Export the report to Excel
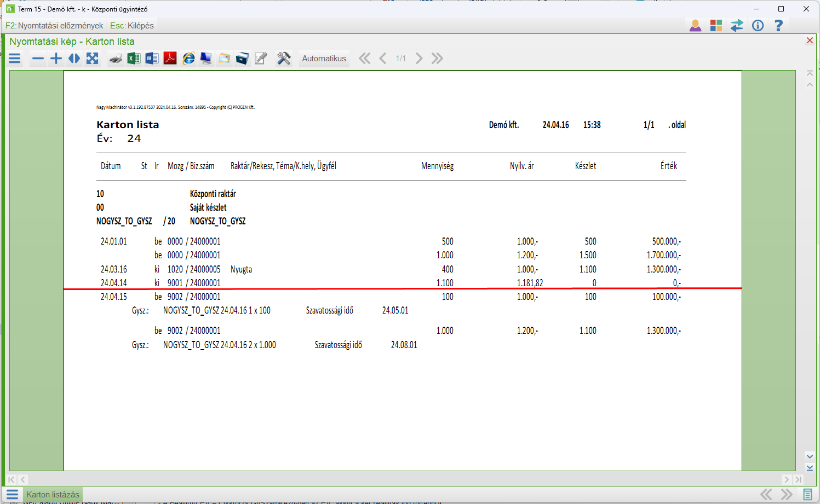Screen dimensions: 820x504 click(134, 59)
